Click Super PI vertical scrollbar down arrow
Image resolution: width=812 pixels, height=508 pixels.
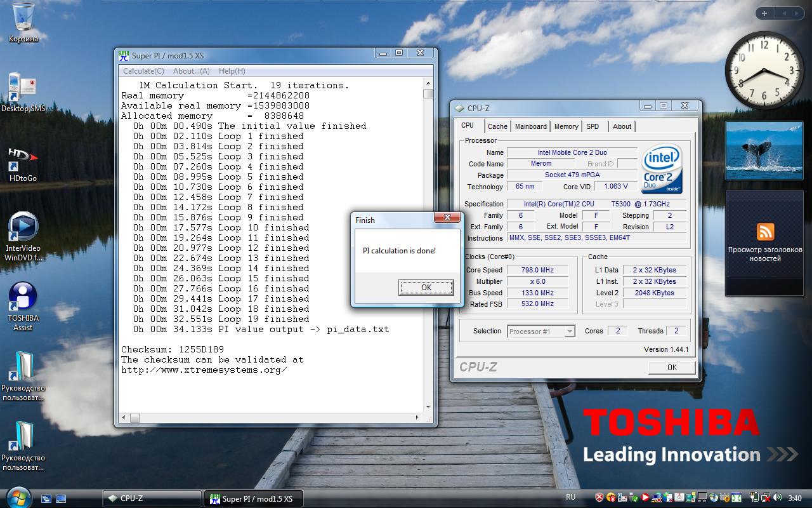pyautogui.click(x=428, y=407)
